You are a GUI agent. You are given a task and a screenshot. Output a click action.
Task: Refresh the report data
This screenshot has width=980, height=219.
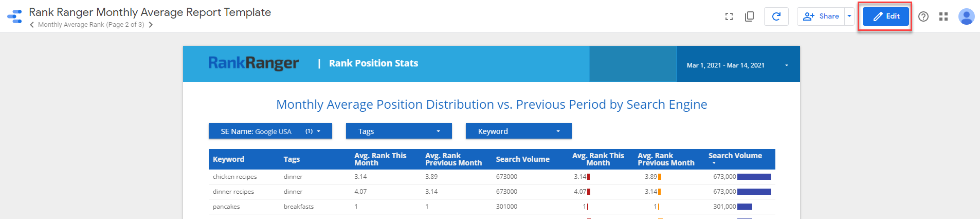tap(776, 16)
